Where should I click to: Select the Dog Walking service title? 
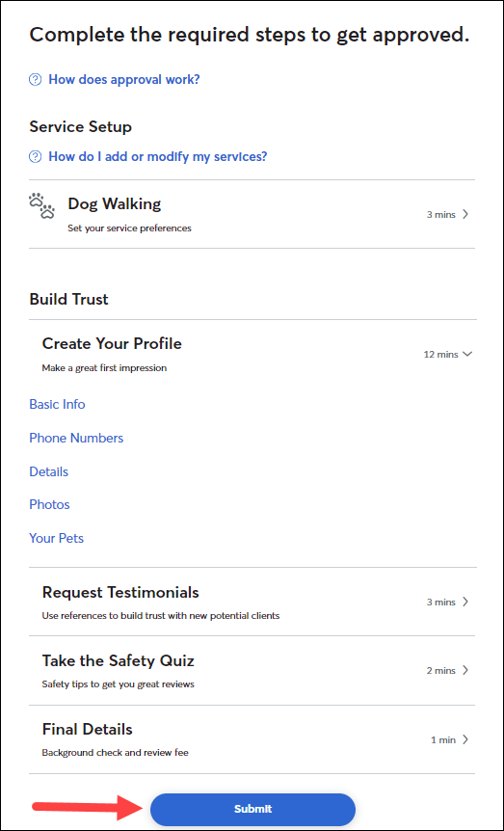[x=115, y=203]
